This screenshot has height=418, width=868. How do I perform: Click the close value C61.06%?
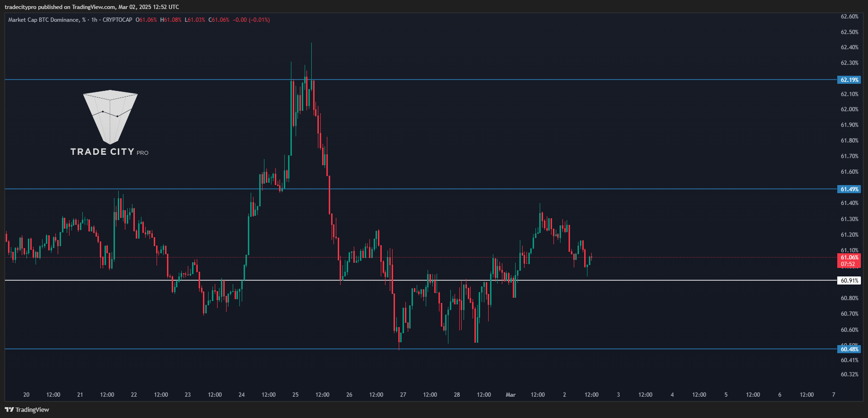point(219,20)
